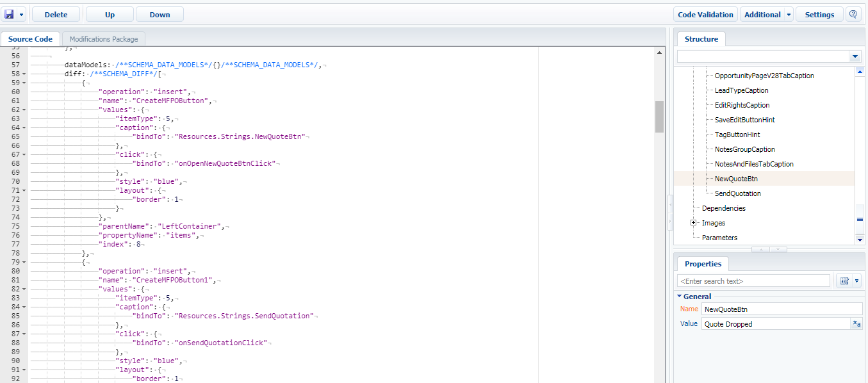Click the side panel collapse handle
The image size is (868, 383).
point(671,212)
